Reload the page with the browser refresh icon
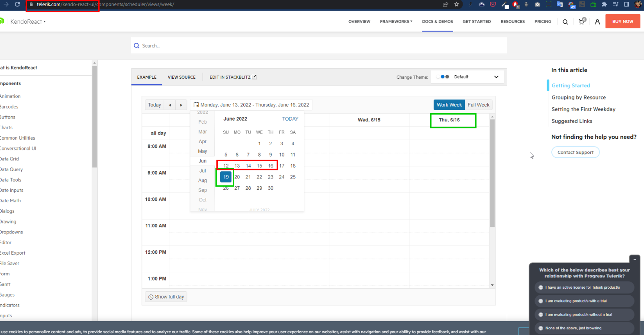644x335 pixels. click(x=17, y=4)
